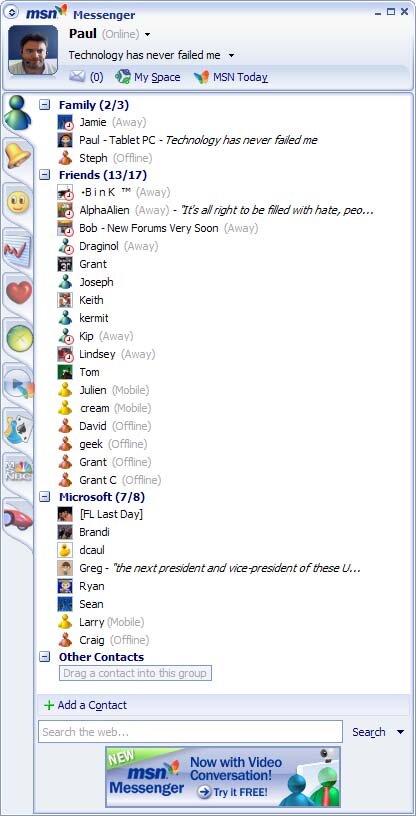Open the stock chart sidebar tab

(18, 249)
